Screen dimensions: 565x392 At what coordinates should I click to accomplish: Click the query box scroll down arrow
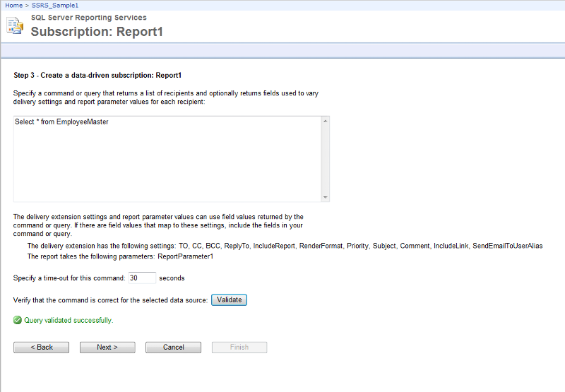(x=326, y=197)
